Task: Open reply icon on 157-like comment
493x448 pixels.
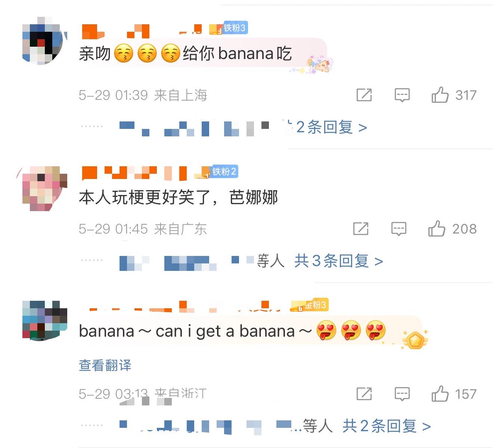Action: click(402, 394)
